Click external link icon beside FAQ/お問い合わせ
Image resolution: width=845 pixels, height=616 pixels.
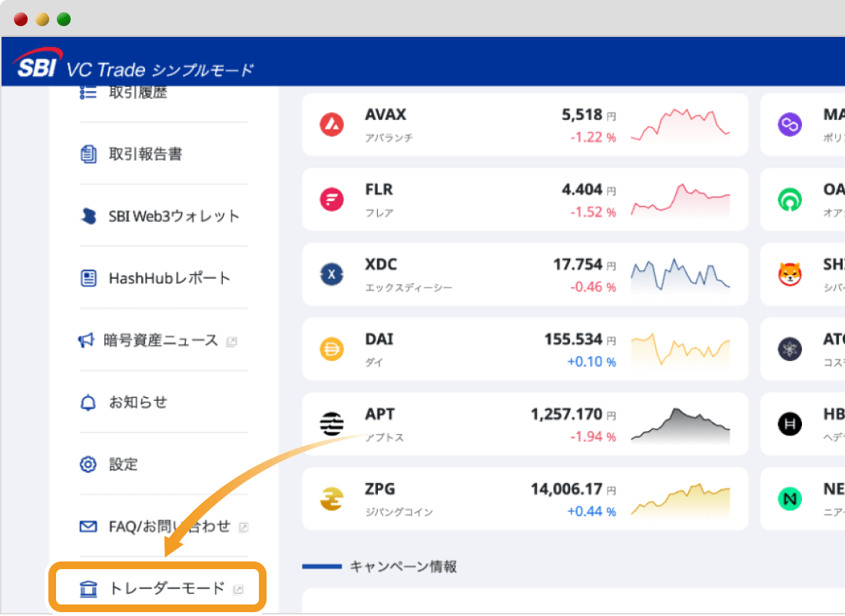244,528
